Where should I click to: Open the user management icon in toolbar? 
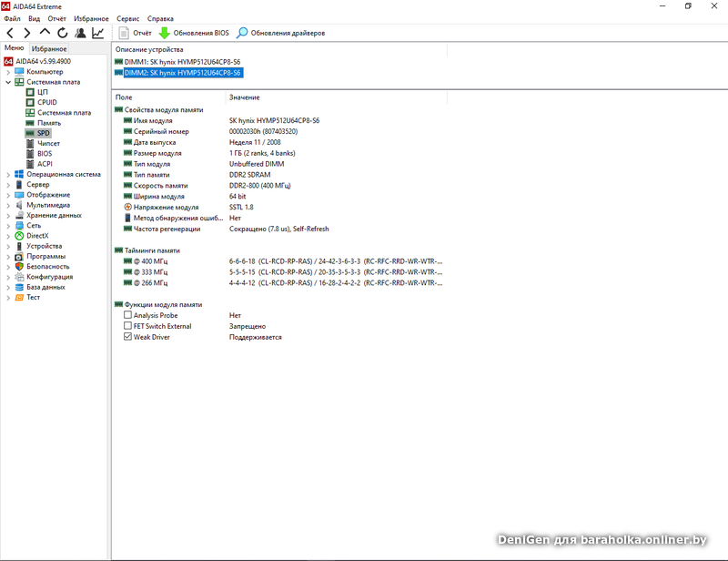coord(80,33)
